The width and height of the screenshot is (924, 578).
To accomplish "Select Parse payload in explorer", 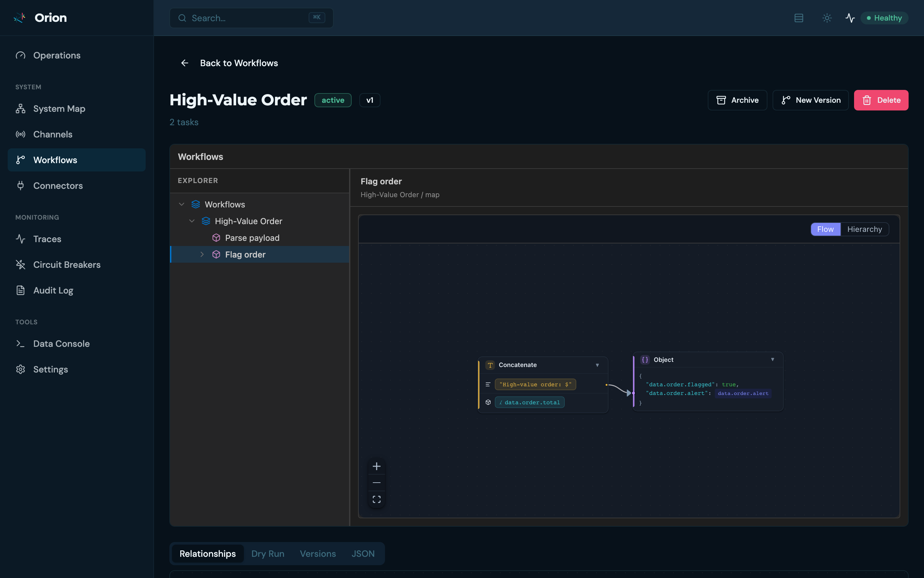I will coord(260,238).
